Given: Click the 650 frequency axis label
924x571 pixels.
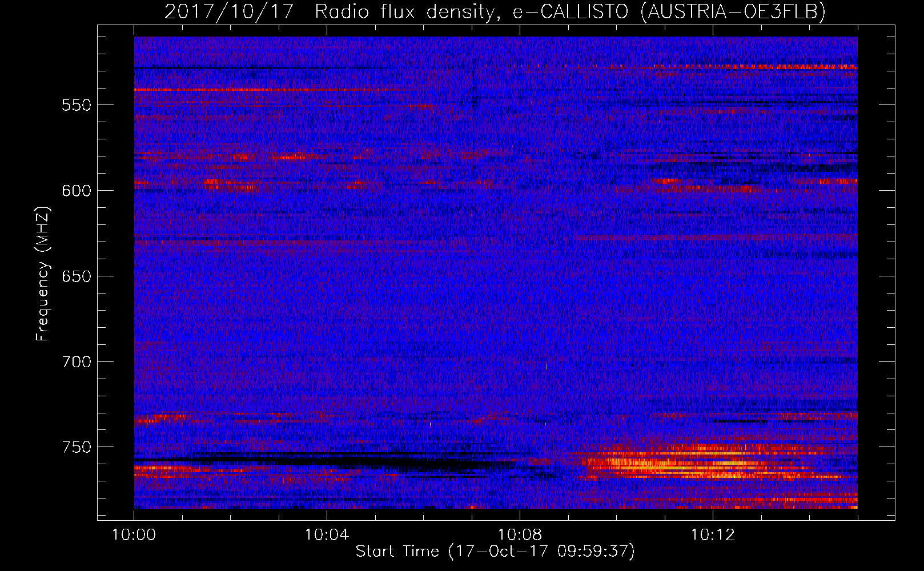Looking at the screenshot, I should pyautogui.click(x=76, y=276).
